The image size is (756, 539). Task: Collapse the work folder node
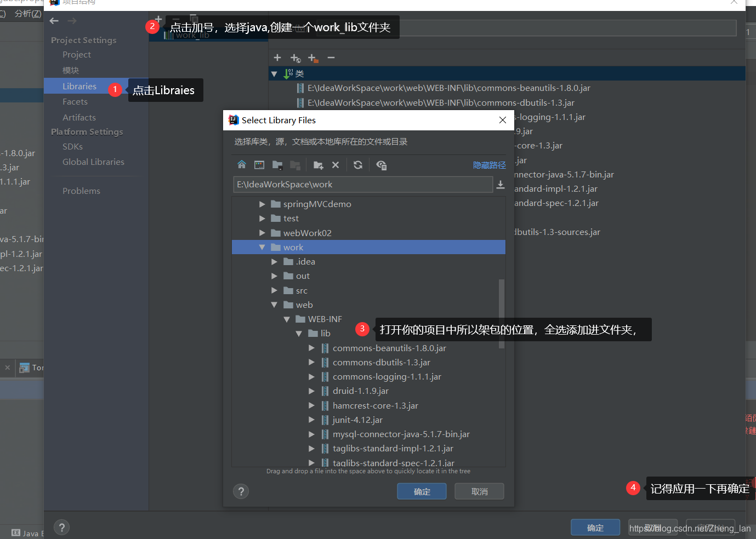(x=262, y=248)
